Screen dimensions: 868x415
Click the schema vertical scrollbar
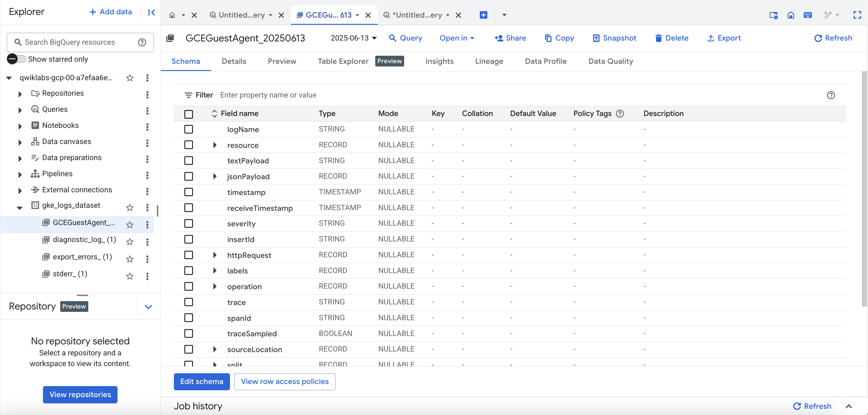(x=864, y=189)
